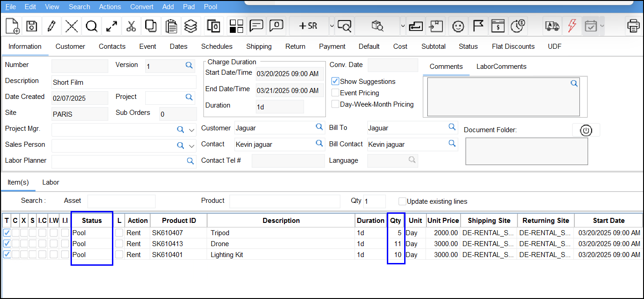Expand the Sales Person dropdown arrow

click(x=192, y=146)
